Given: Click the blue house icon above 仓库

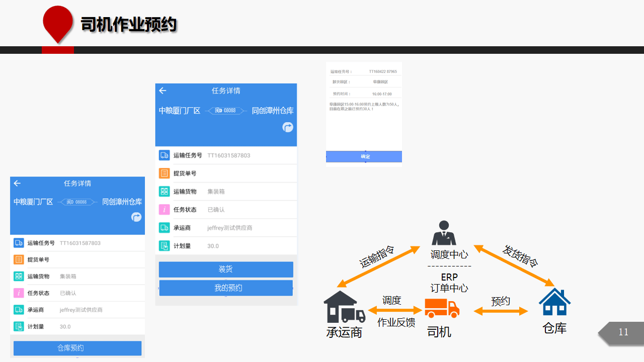Looking at the screenshot, I should [x=554, y=302].
